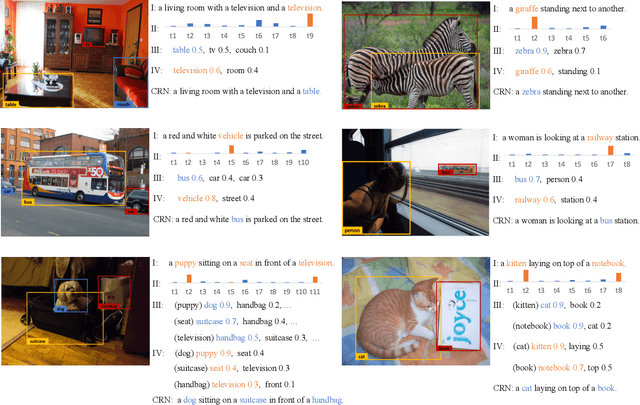Select text 'front 0.1'

[x=280, y=384]
